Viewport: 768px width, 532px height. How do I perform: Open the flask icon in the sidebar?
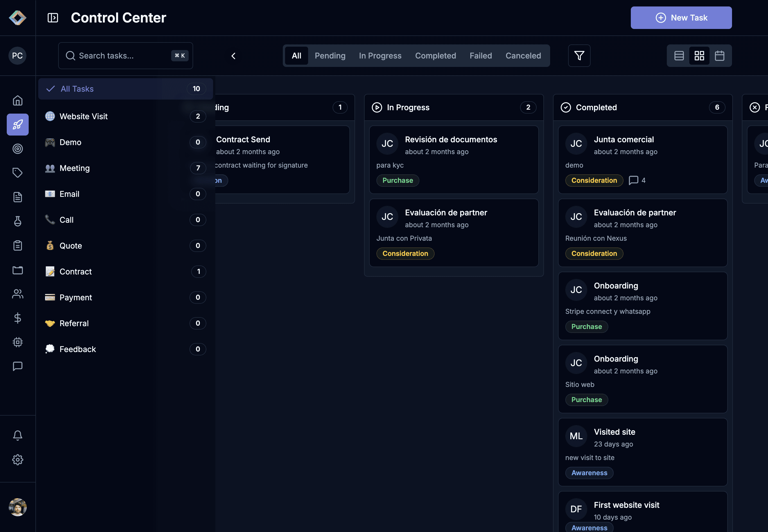coord(18,221)
